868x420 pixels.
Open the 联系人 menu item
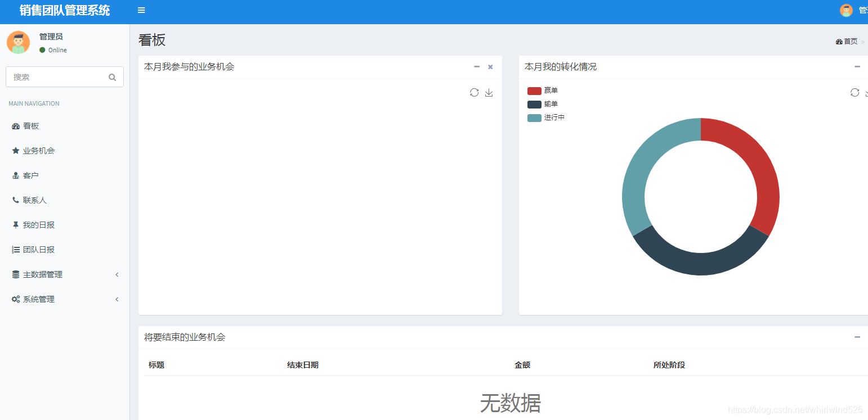pos(65,200)
